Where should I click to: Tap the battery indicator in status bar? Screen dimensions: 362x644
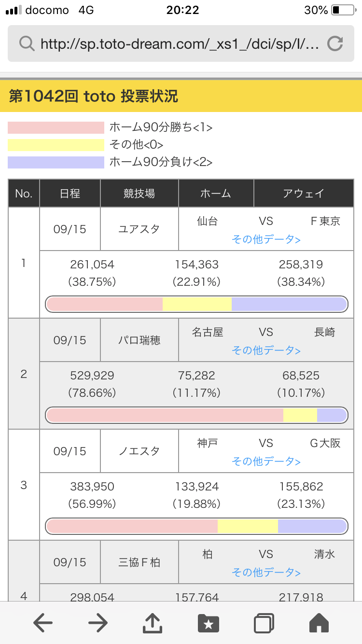point(343,10)
